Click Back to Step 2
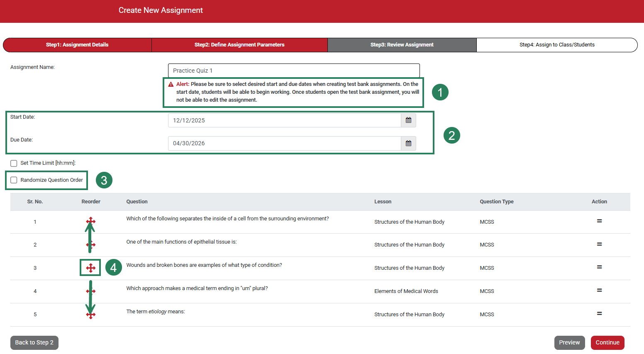The height and width of the screenshot is (354, 644). [x=34, y=342]
